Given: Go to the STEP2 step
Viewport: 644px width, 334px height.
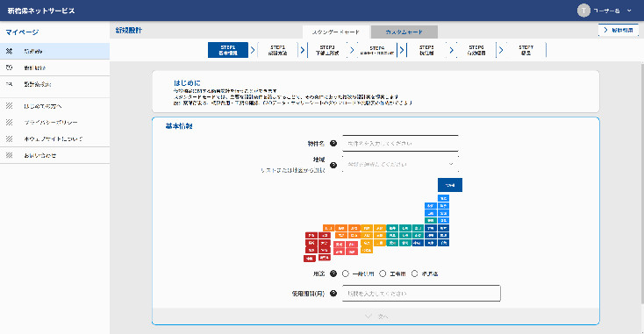Looking at the screenshot, I should (277, 50).
